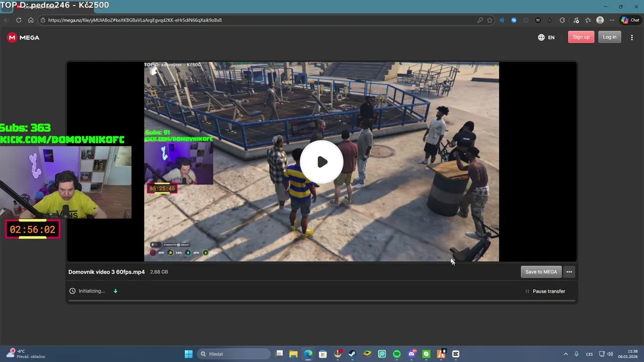
Task: Click the microphone tray icon
Action: pos(577,354)
